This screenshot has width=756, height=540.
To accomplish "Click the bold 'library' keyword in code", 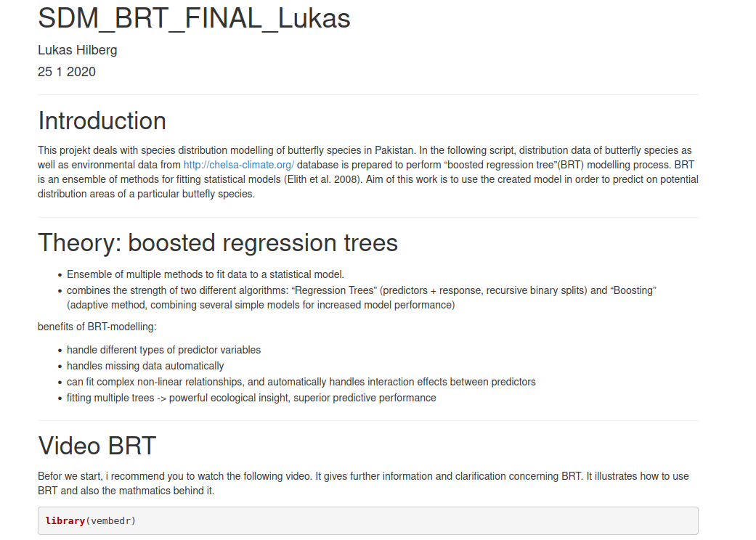I will point(65,520).
